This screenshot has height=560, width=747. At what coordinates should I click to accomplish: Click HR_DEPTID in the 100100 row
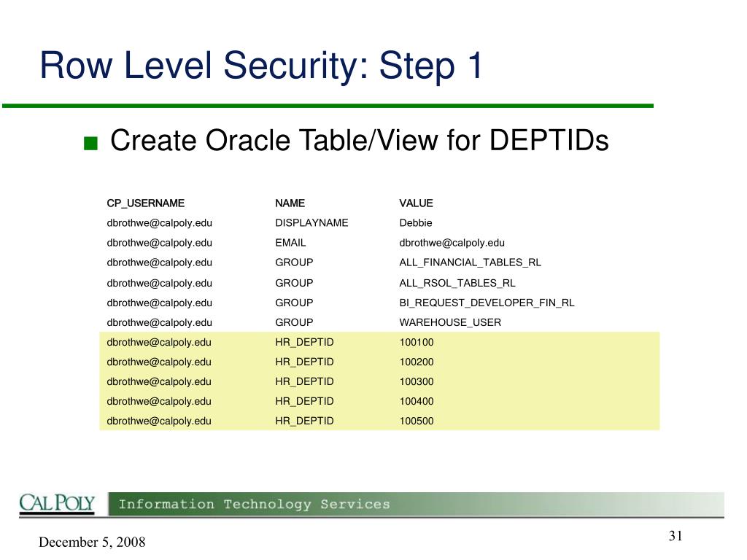(304, 343)
